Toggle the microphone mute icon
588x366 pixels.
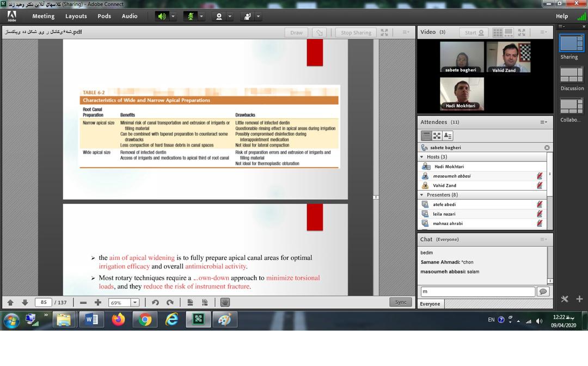[190, 16]
